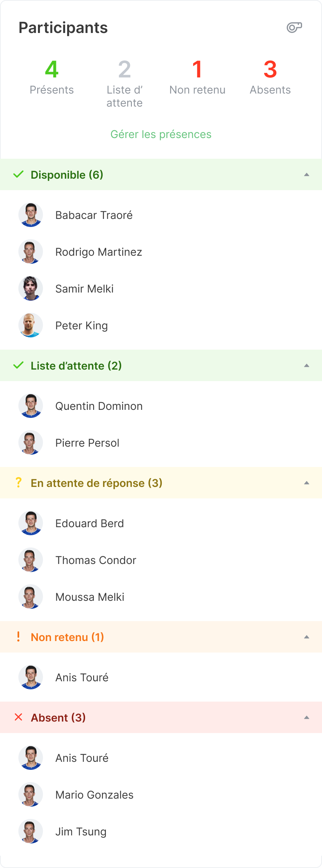Click the green checkmark beside Disponible
Screen dimensions: 322x868
(18, 174)
